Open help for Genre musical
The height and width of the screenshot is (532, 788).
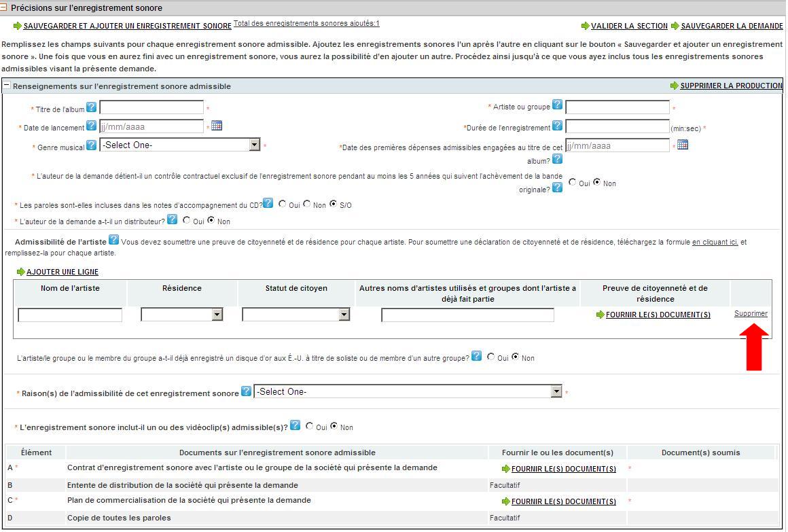91,145
